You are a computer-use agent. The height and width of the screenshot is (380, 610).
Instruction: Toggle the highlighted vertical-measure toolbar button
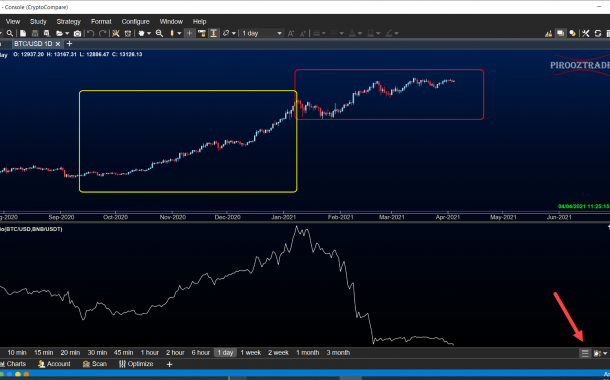[214, 33]
